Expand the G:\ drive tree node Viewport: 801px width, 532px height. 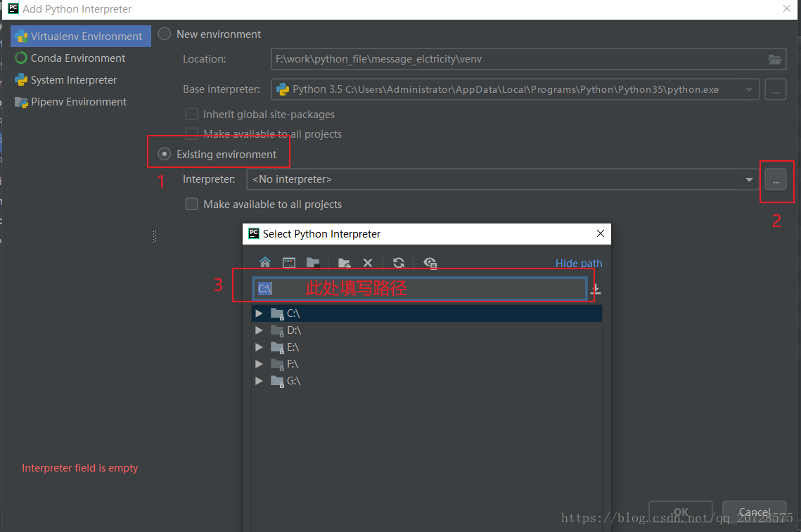coord(259,381)
